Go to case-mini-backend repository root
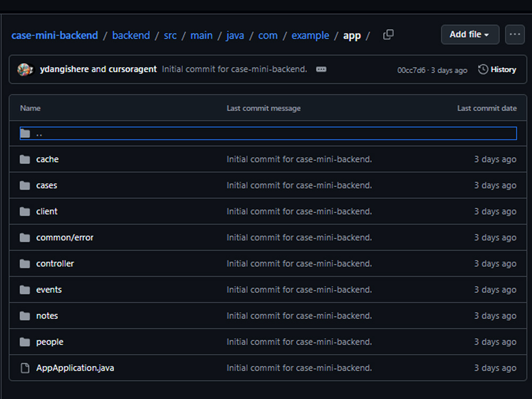532x399 pixels. (x=55, y=35)
